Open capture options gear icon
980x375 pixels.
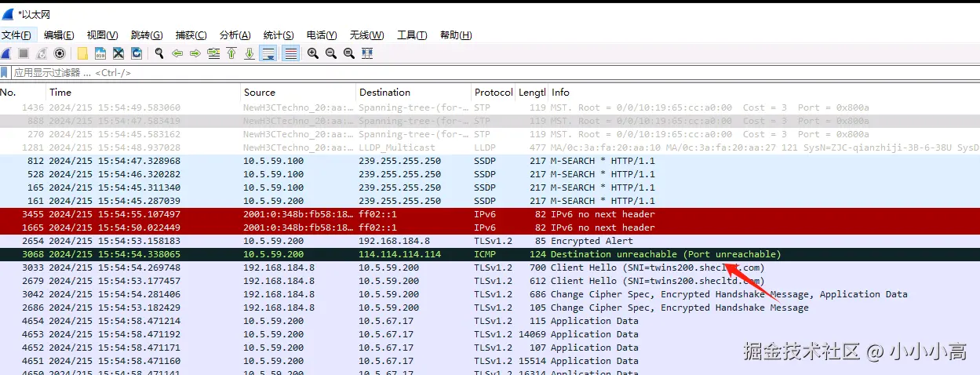(60, 53)
